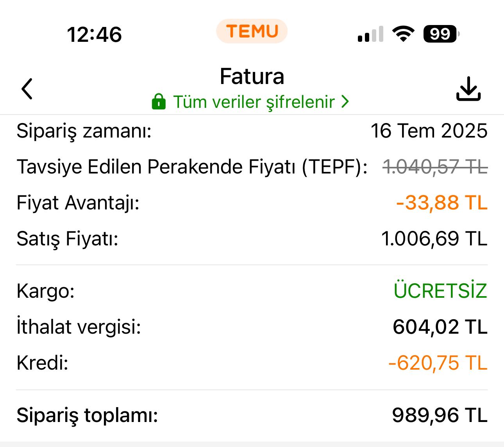Tap the Kredi -620,75 TL amount

[x=438, y=363]
